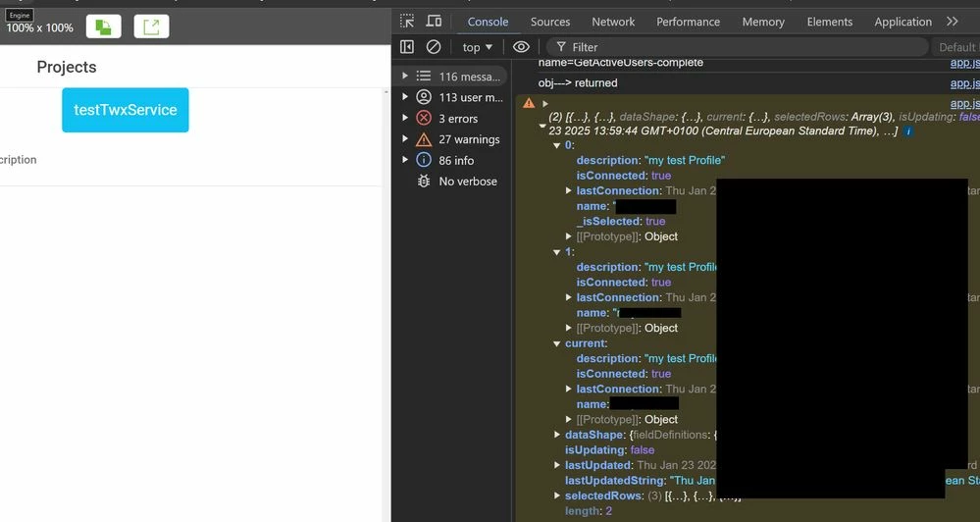Switch to the Performance tab

click(x=688, y=22)
